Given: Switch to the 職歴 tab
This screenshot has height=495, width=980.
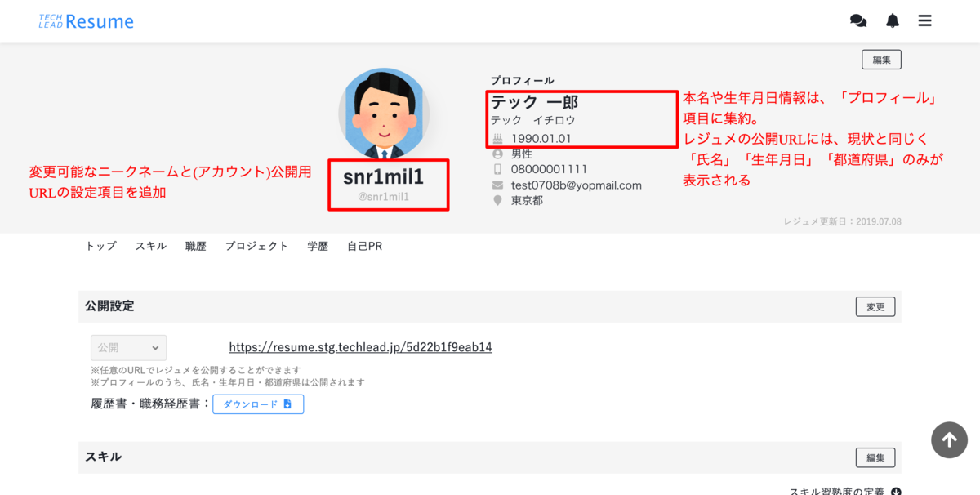Looking at the screenshot, I should pyautogui.click(x=196, y=246).
